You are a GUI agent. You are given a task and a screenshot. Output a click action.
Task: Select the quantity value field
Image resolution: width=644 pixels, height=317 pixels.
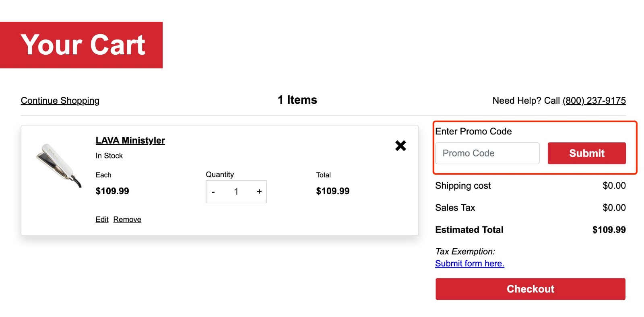click(x=236, y=191)
